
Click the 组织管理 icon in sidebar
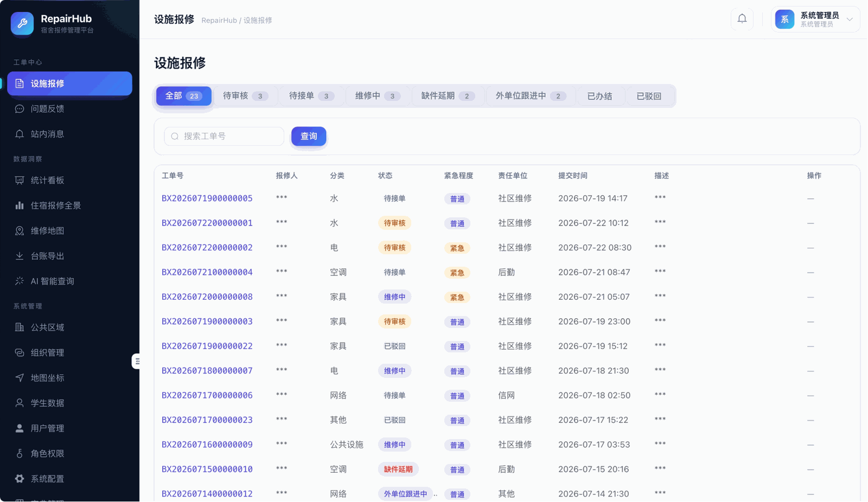pos(20,353)
